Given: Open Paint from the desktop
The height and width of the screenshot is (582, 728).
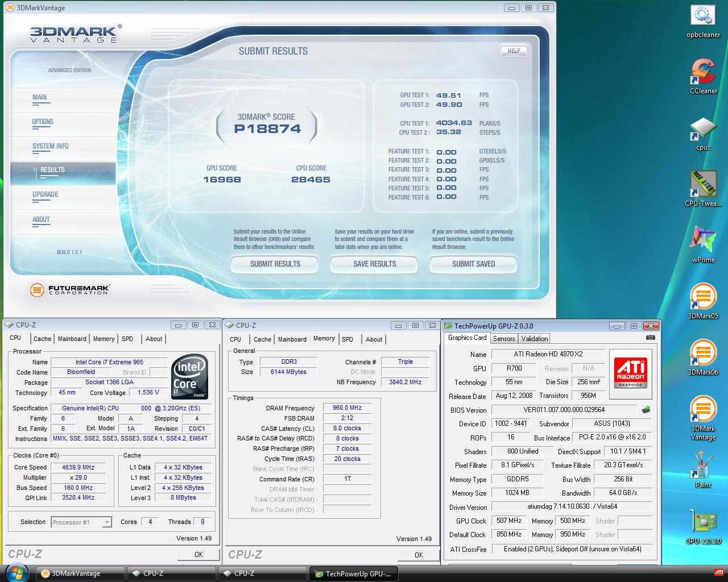Looking at the screenshot, I should tap(703, 471).
